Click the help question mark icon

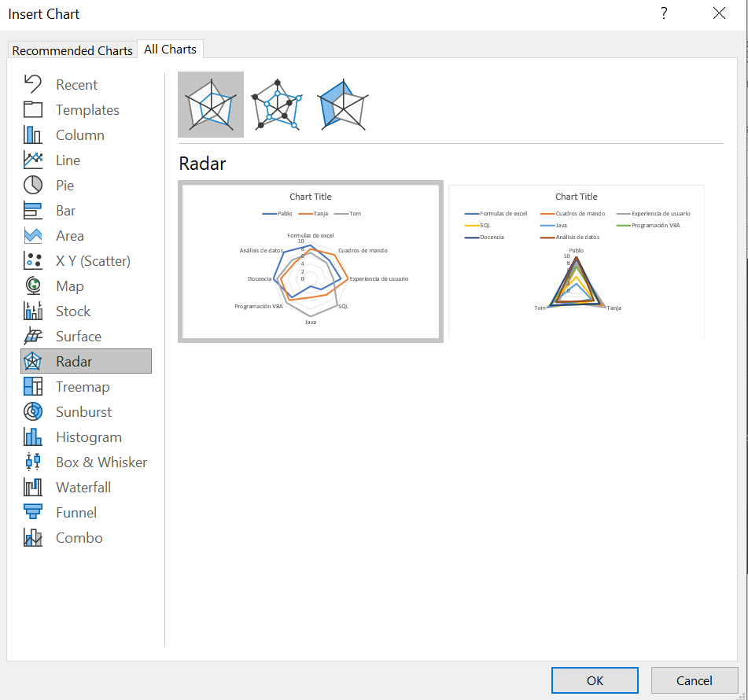click(x=664, y=13)
